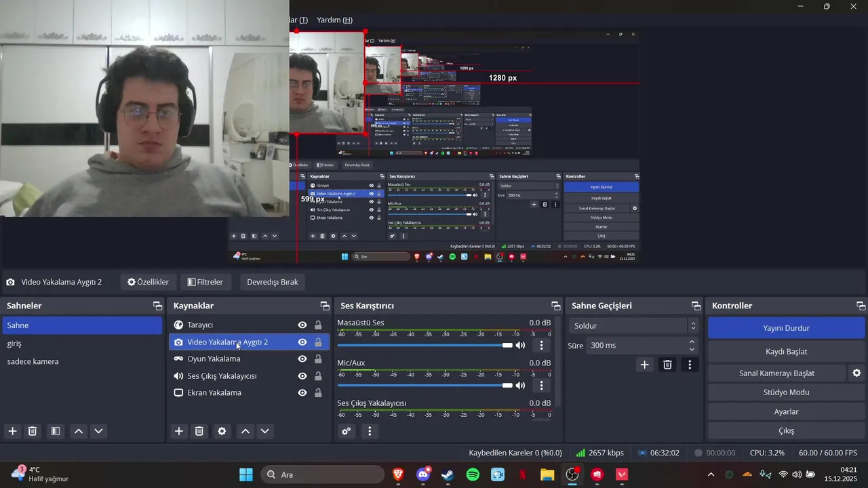Start virtual camera with Sanal Kamerayı Başlat
The image size is (868, 488).
pos(776,373)
